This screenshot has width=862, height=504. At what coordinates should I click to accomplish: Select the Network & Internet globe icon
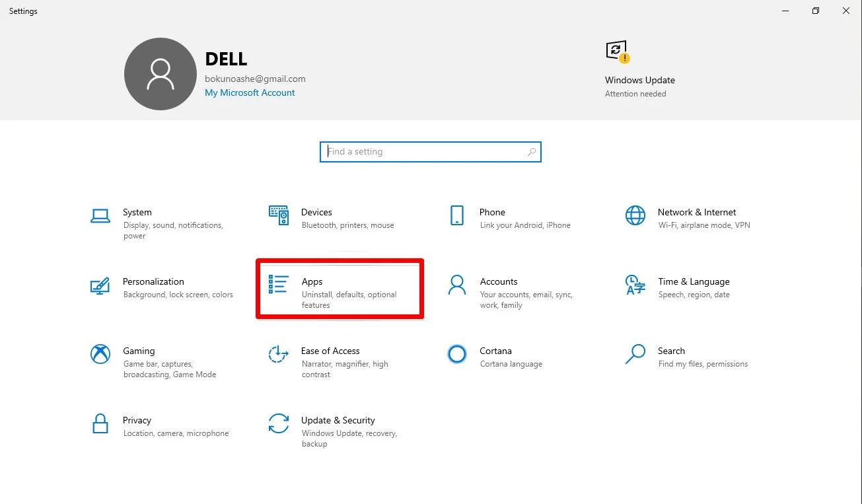click(x=635, y=215)
